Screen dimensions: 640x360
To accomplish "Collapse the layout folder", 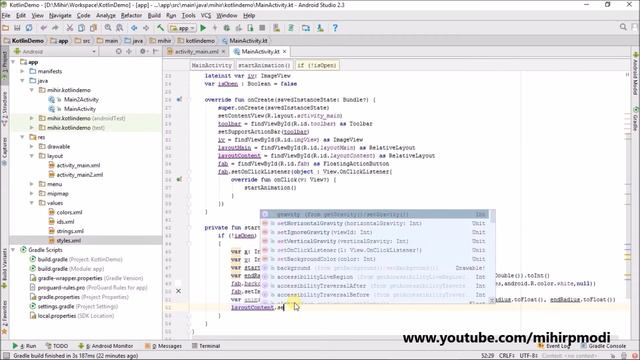I will point(32,156).
